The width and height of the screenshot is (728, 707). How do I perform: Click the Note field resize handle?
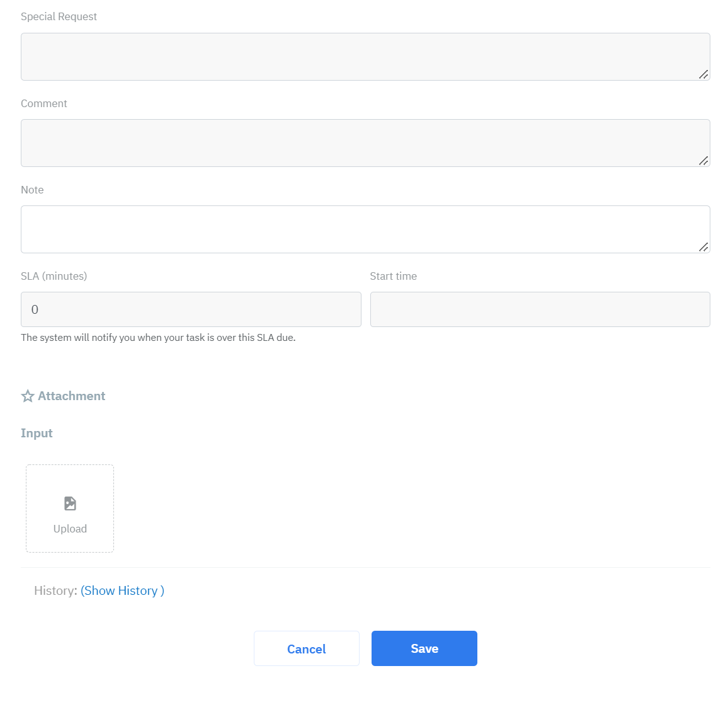703,247
